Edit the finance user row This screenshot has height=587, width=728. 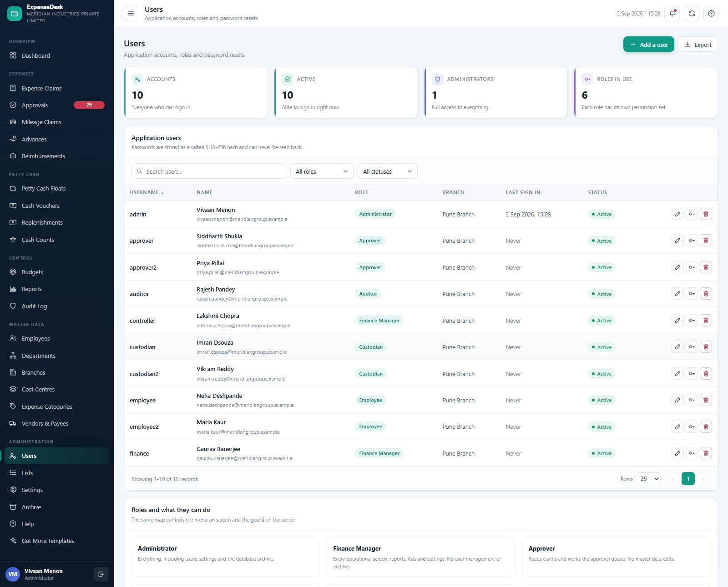tap(677, 453)
